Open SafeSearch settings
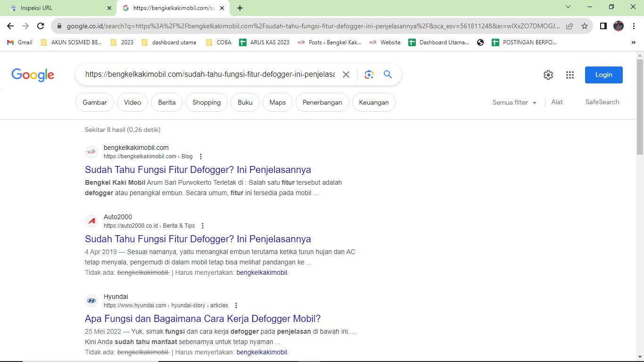 pos(603,102)
